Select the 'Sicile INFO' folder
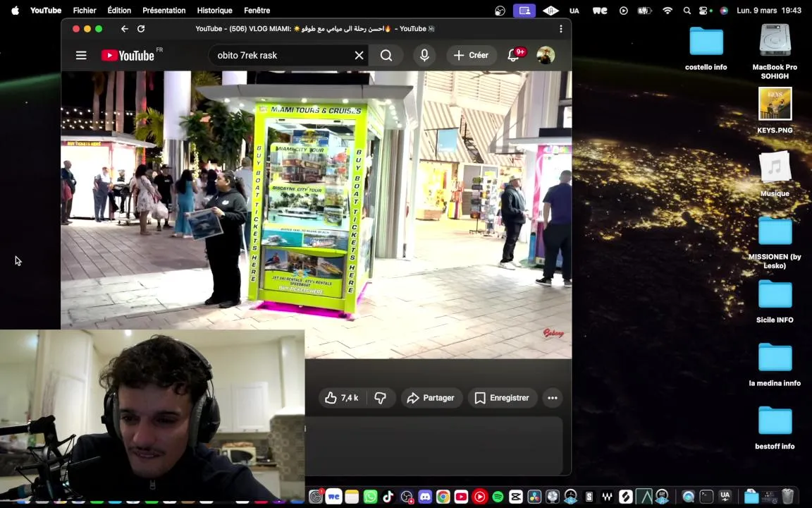 coord(775,294)
